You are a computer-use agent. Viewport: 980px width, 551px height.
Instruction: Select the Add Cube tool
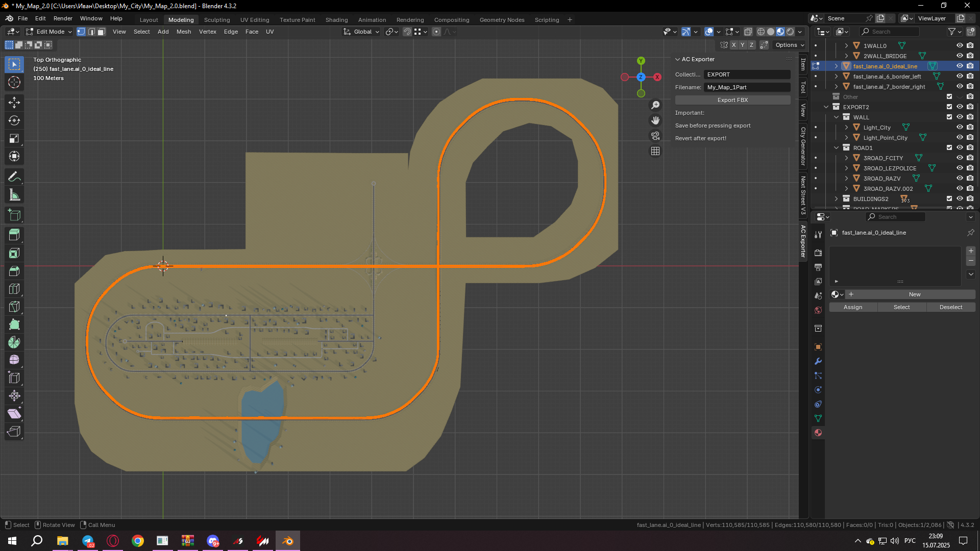(14, 215)
